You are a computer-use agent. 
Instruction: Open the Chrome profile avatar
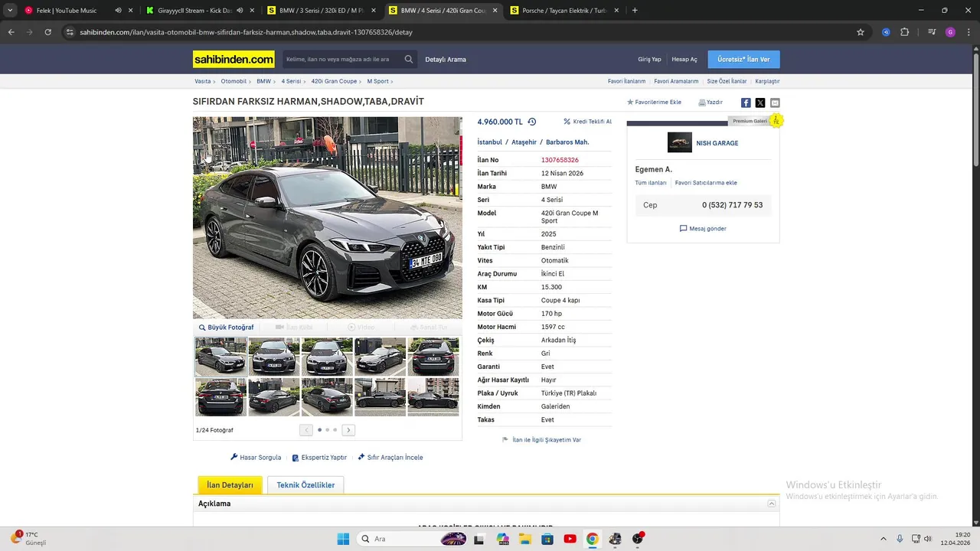point(950,32)
